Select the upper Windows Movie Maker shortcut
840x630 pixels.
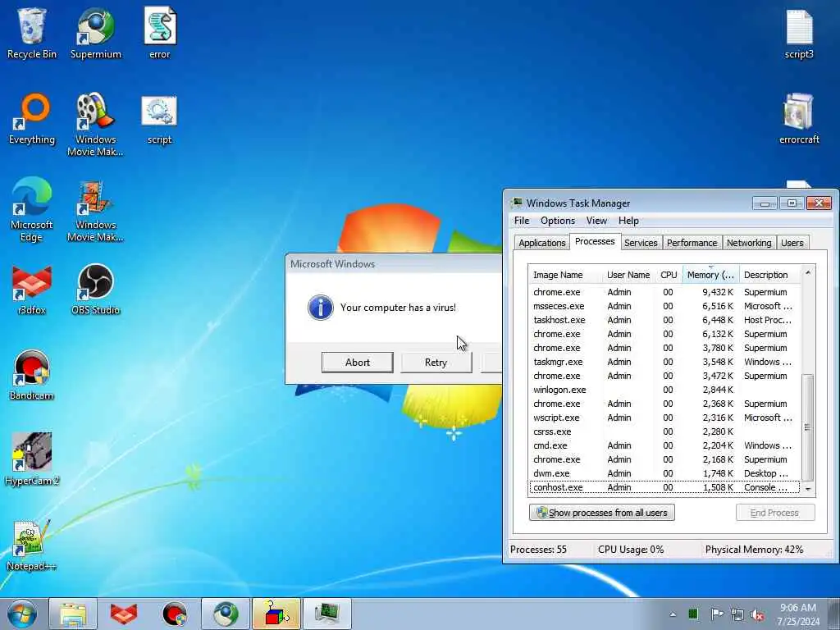pos(95,125)
